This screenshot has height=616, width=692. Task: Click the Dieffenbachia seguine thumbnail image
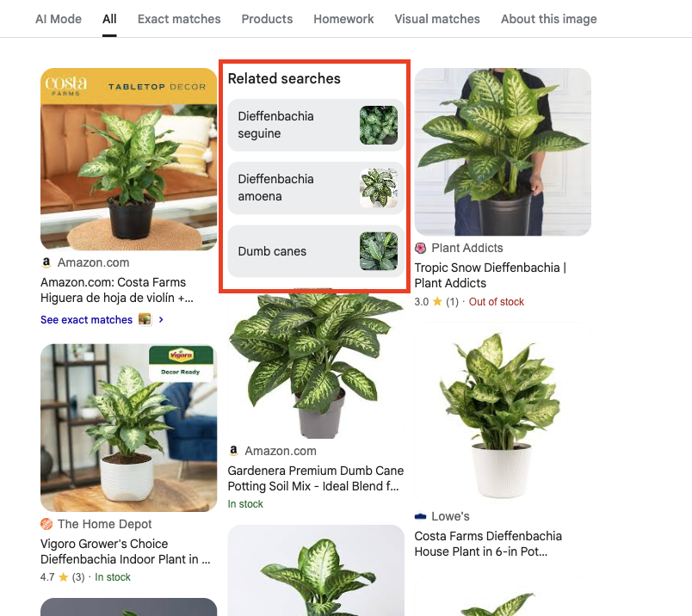(379, 125)
